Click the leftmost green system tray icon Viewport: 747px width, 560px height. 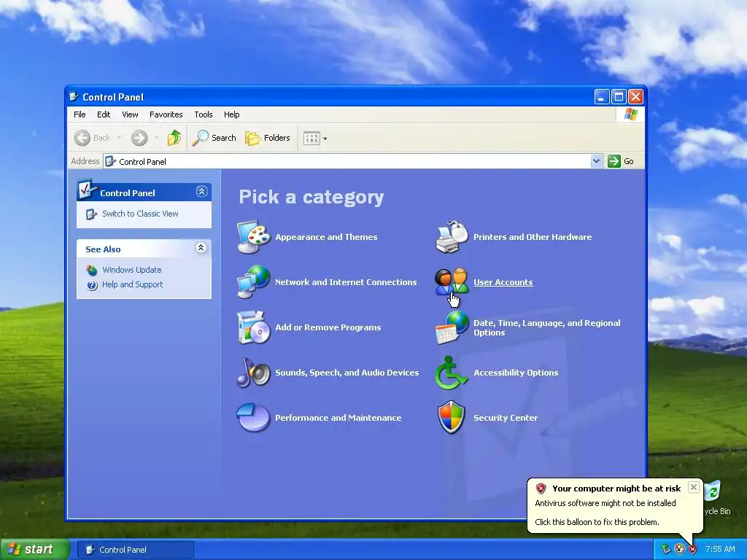coord(665,549)
